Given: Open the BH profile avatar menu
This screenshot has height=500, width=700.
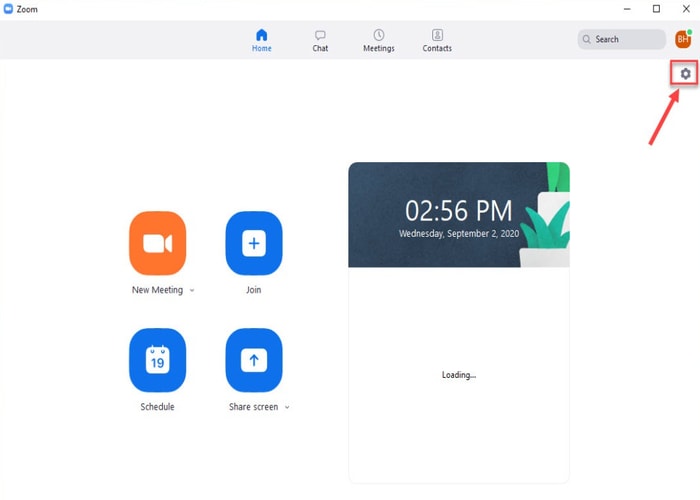Looking at the screenshot, I should click(x=683, y=39).
